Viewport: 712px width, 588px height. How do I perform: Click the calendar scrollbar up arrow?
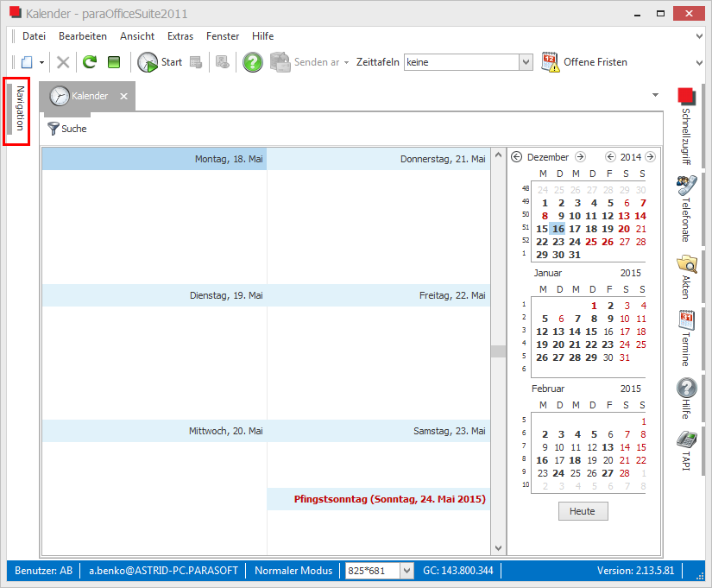498,155
